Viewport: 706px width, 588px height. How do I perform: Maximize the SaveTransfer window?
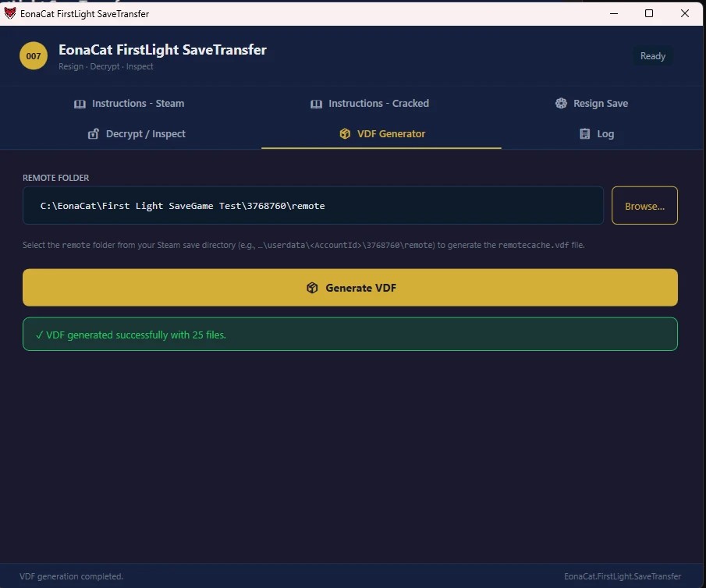649,13
